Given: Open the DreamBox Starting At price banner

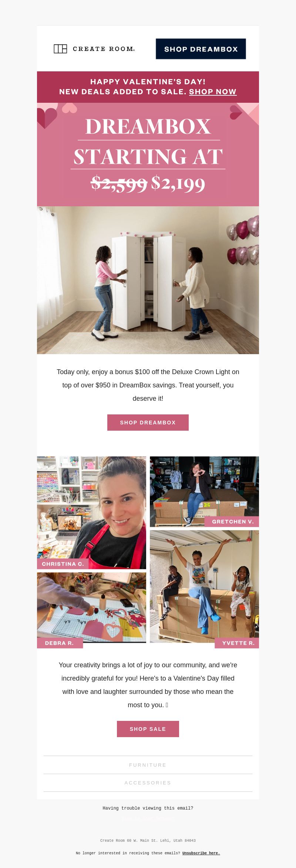Looking at the screenshot, I should (x=148, y=155).
